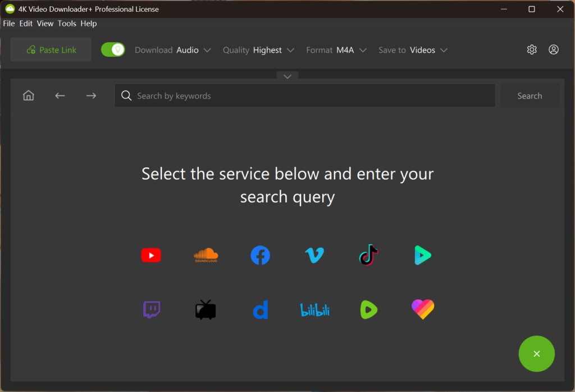This screenshot has height=392, width=575.
Task: Navigate forward with the right arrow
Action: pos(92,95)
